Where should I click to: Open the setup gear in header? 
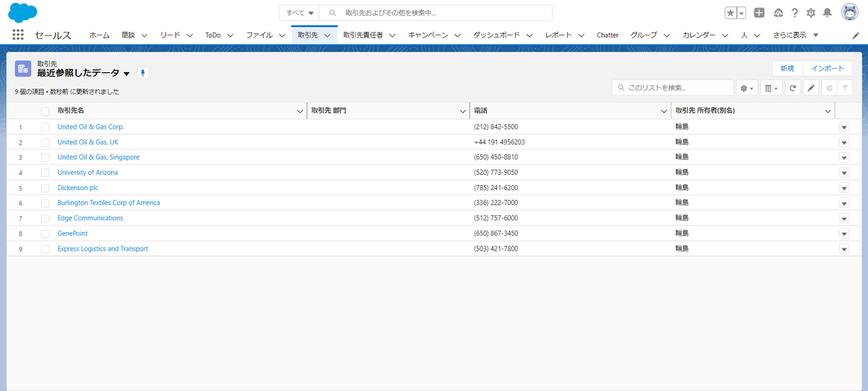[x=811, y=13]
